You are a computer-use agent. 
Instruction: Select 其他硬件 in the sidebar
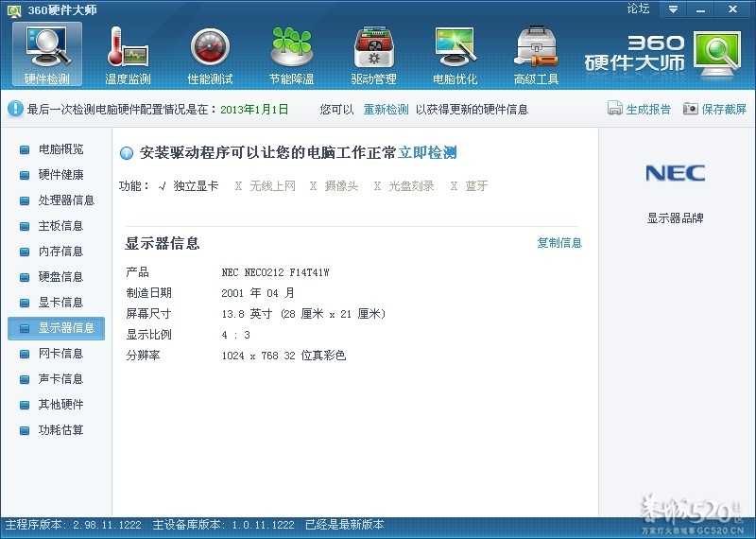tap(57, 405)
